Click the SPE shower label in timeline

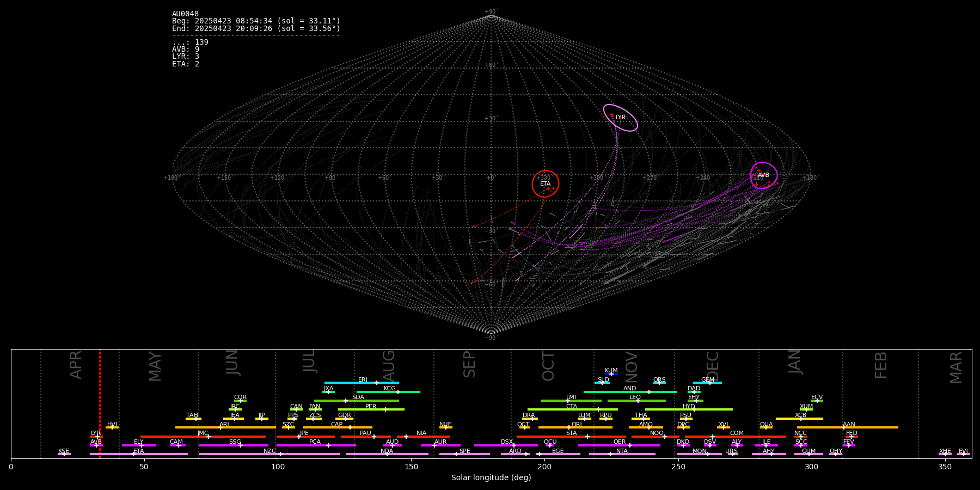(465, 451)
